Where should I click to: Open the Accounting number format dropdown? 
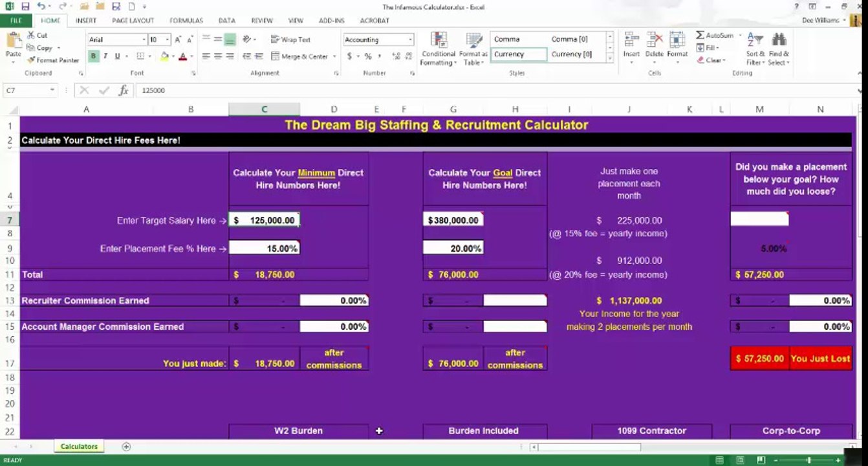click(x=409, y=39)
